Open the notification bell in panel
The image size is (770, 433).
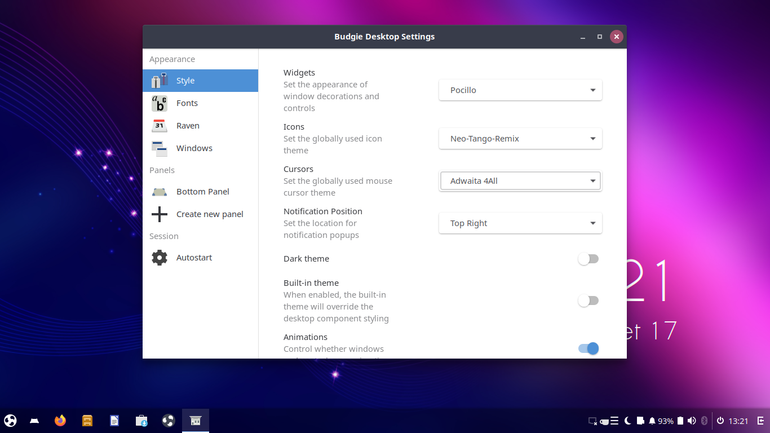click(x=652, y=421)
